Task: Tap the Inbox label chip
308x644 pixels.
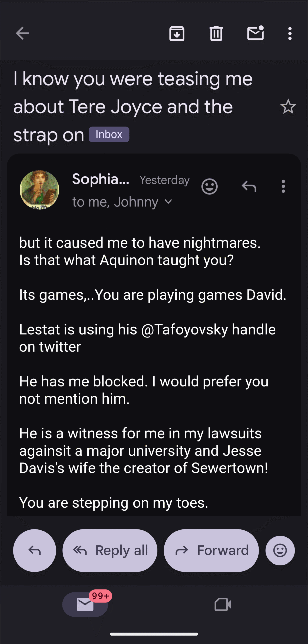Action: (109, 135)
